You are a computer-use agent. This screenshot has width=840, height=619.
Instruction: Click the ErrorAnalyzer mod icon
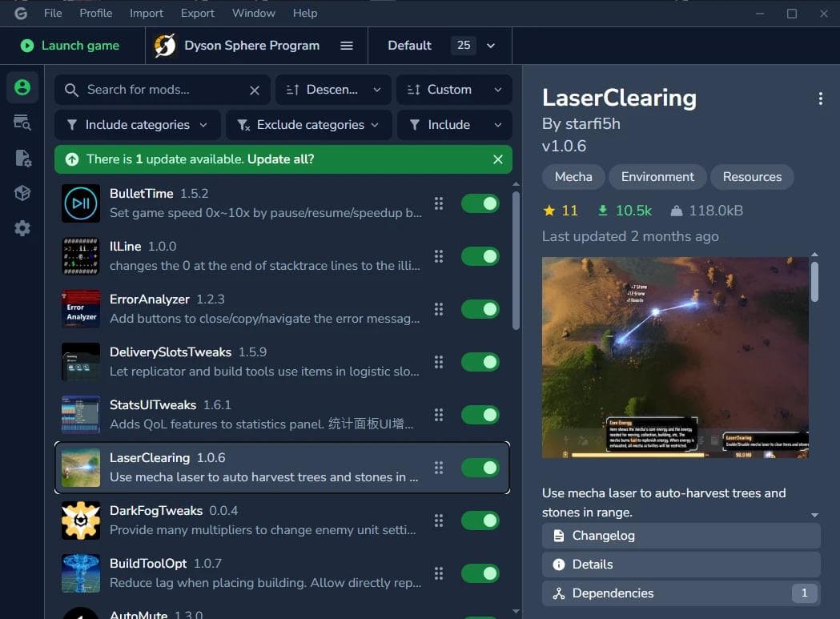[81, 308]
